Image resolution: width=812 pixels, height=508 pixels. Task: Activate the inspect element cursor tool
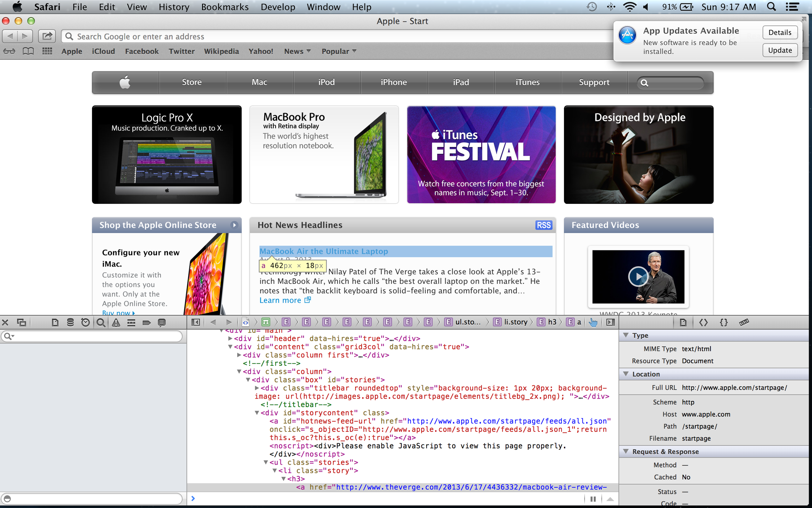coord(594,322)
